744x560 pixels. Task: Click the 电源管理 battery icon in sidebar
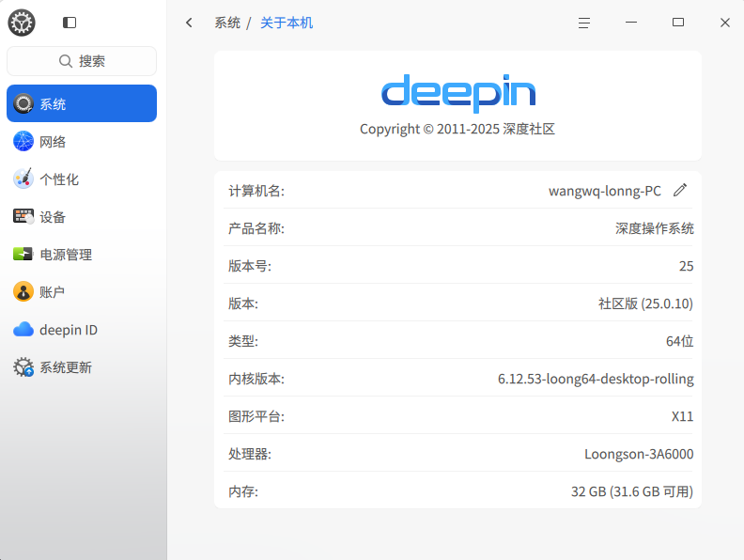pos(23,254)
